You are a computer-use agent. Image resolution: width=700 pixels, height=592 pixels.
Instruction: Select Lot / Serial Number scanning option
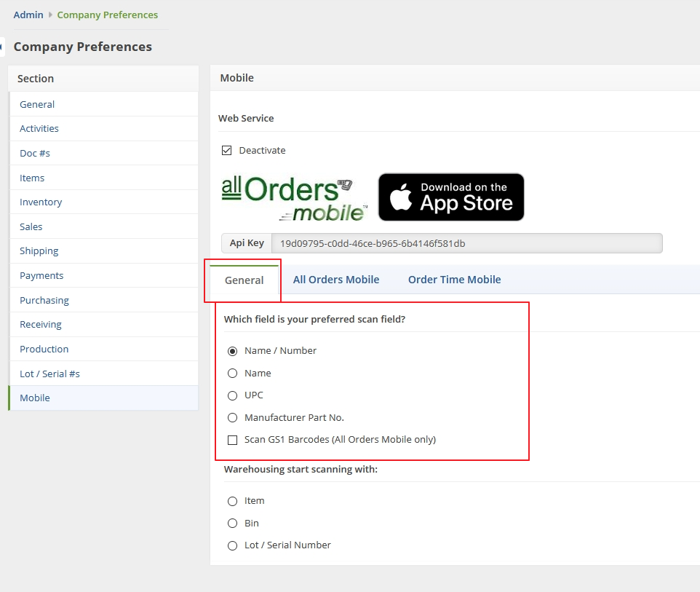[233, 545]
